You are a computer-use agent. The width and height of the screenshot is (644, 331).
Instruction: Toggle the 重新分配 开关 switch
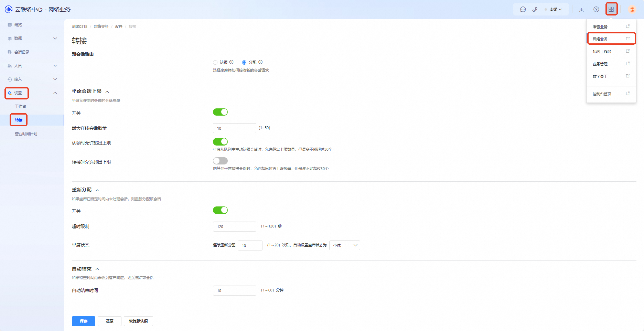(x=221, y=210)
